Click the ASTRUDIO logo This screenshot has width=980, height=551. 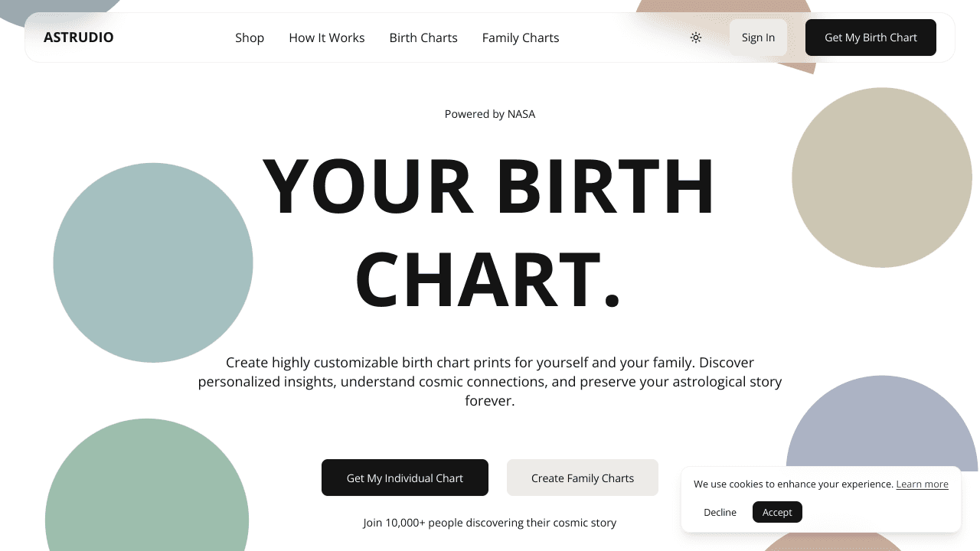tap(79, 37)
